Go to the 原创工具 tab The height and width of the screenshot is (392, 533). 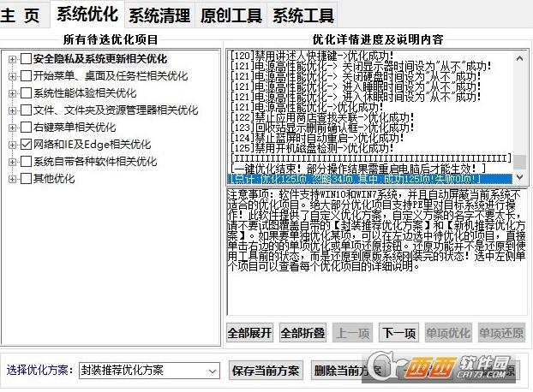231,15
